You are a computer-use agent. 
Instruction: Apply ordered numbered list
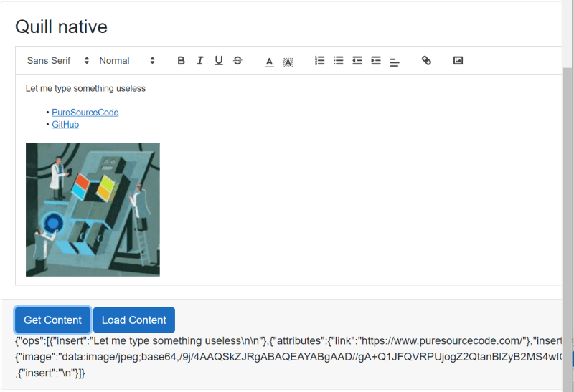click(x=319, y=60)
